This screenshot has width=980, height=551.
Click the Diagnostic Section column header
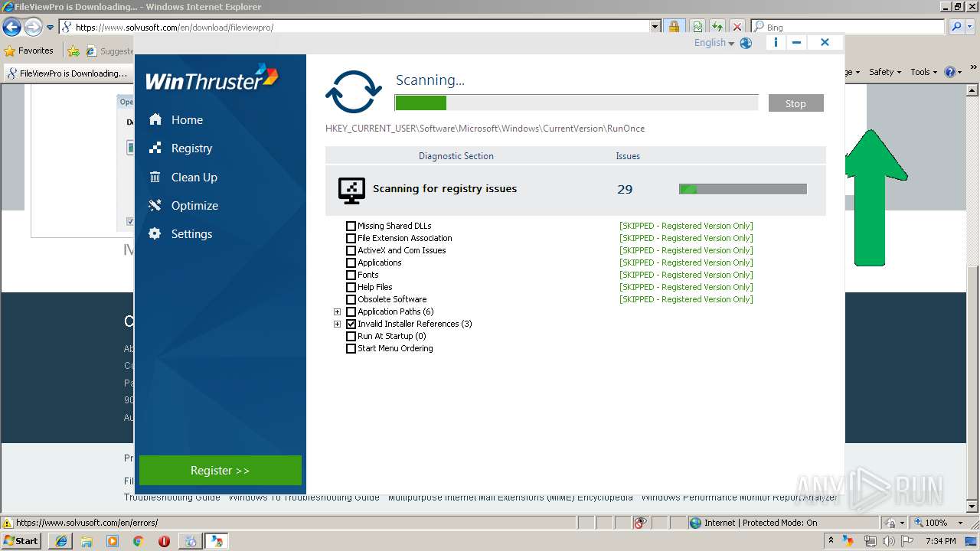tap(456, 155)
